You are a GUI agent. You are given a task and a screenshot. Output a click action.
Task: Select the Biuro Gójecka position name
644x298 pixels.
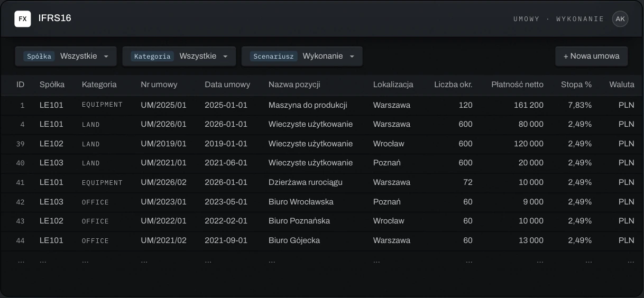point(294,240)
